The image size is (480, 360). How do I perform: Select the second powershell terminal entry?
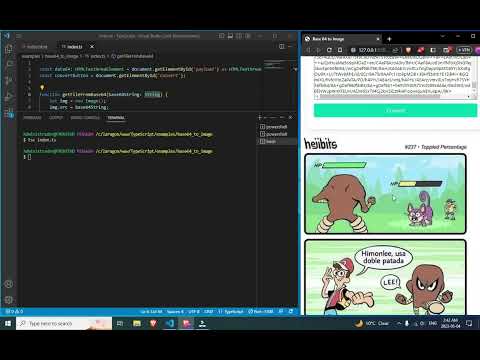point(276,134)
